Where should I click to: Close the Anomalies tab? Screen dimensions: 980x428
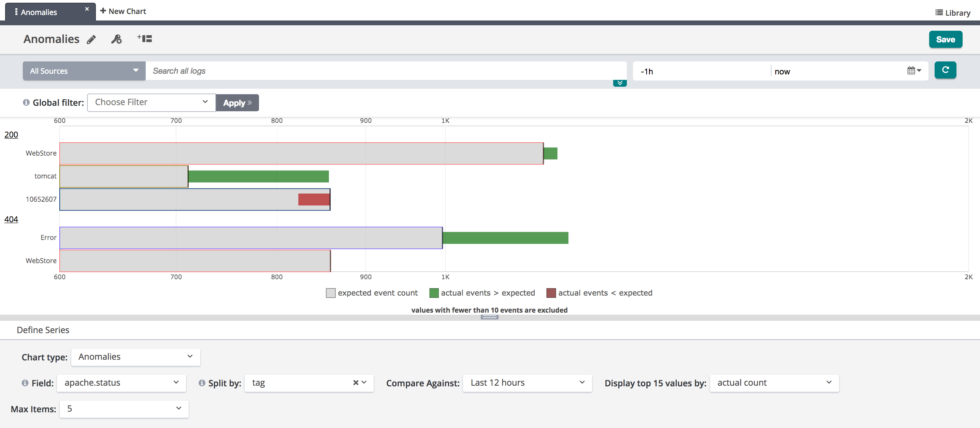click(x=87, y=9)
